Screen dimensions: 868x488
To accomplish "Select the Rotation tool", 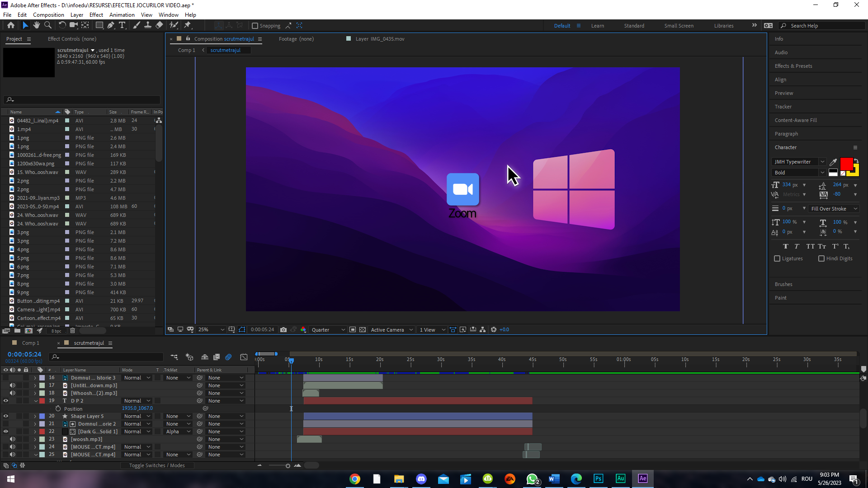I will (62, 25).
